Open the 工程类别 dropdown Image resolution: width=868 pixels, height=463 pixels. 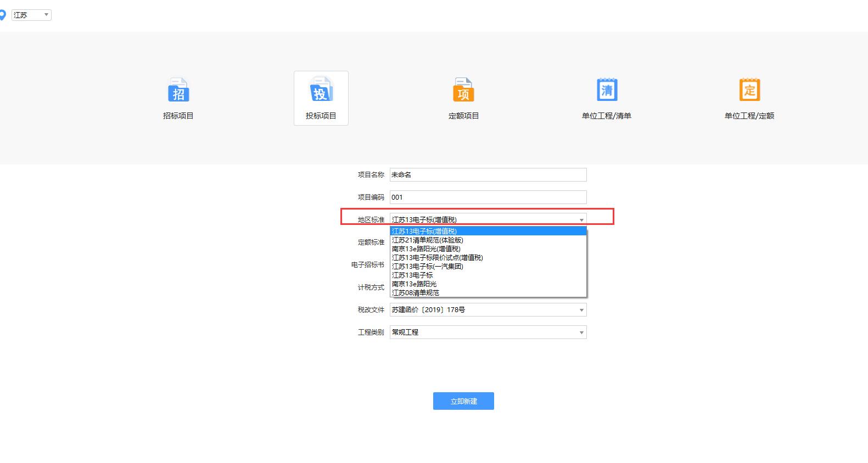coord(488,332)
